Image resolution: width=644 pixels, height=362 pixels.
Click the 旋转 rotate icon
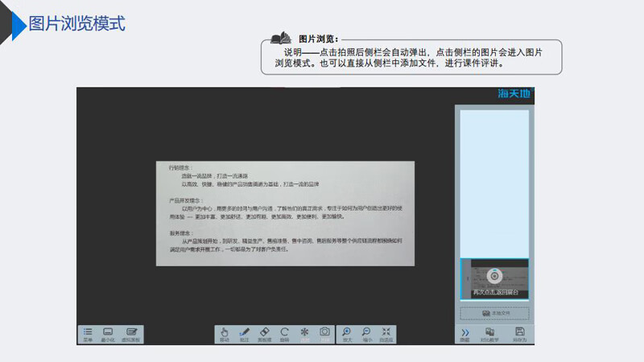click(284, 335)
